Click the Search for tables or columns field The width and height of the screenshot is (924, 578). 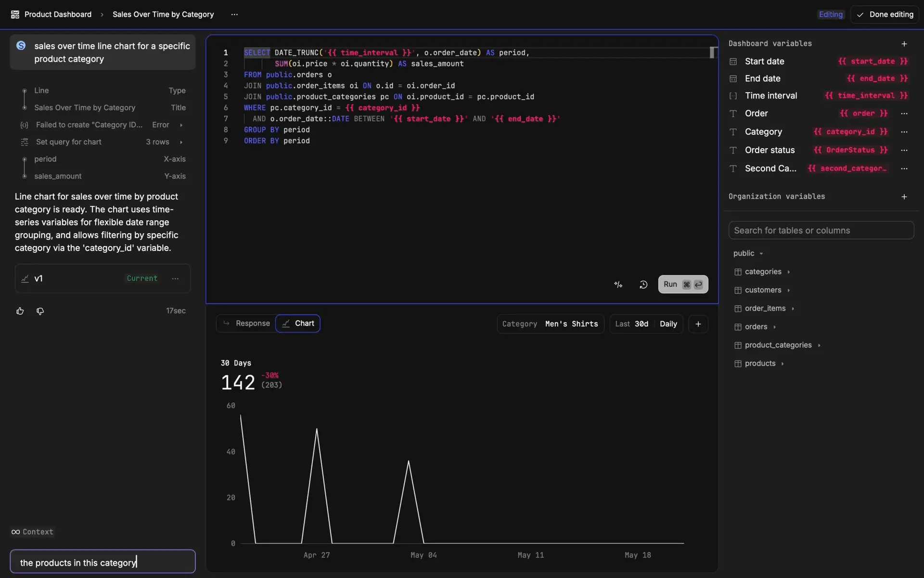tap(821, 230)
